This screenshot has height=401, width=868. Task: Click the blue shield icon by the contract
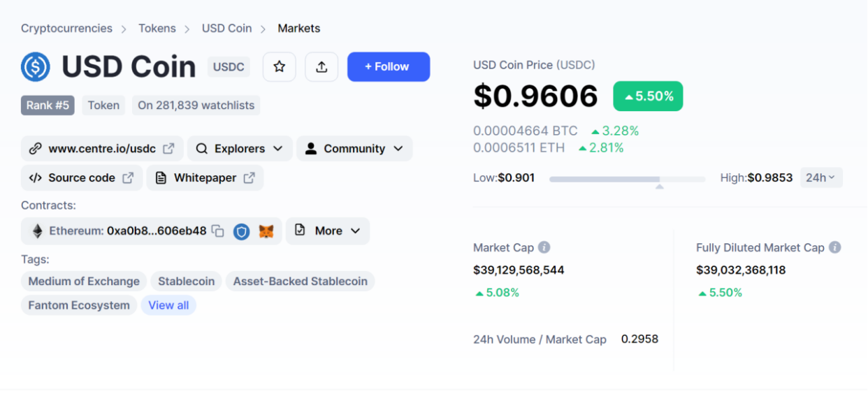click(242, 231)
